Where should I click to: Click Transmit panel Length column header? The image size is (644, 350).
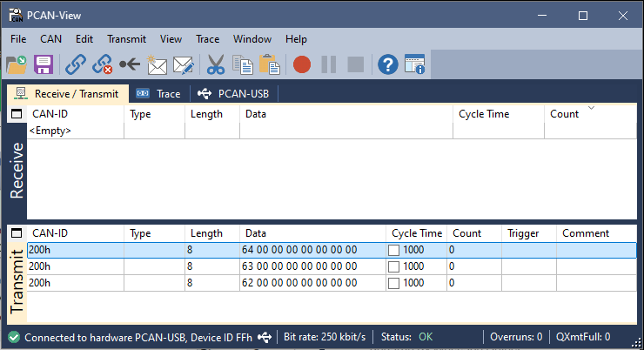coord(212,233)
